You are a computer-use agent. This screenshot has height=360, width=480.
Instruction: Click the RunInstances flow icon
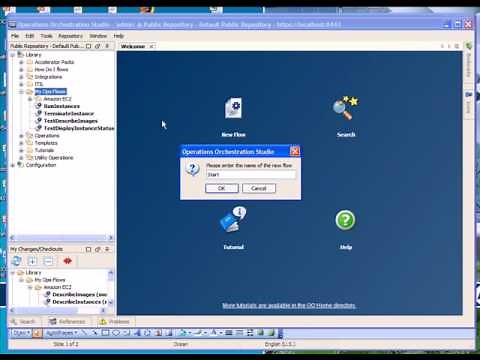pyautogui.click(x=39, y=106)
